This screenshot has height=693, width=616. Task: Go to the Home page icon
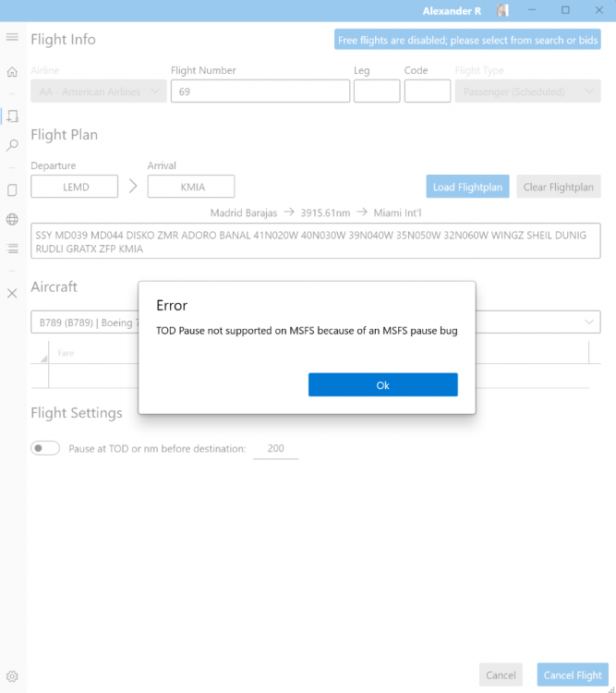(12, 72)
